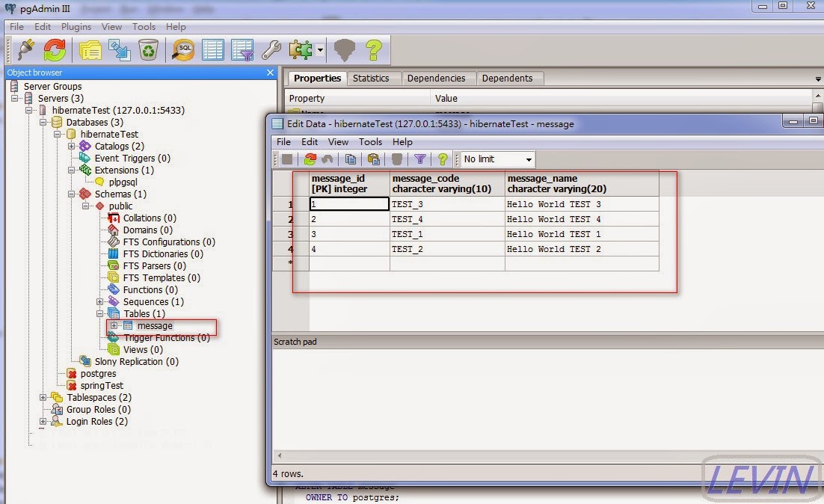The width and height of the screenshot is (824, 504).
Task: Select the springTest database
Action: pos(102,386)
